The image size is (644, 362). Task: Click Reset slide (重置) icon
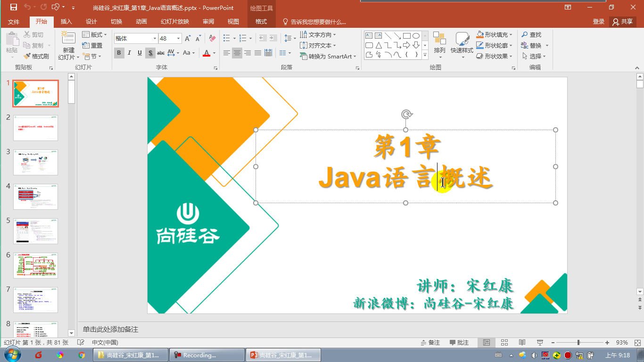click(86, 45)
